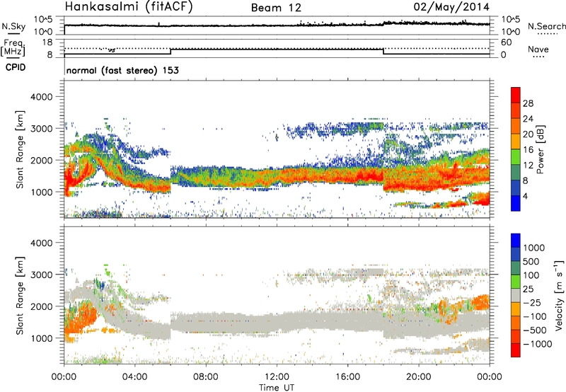Viewport: 566px width, 392px height.
Task: Click the 16 tick on the power colorbar
Action: point(528,150)
